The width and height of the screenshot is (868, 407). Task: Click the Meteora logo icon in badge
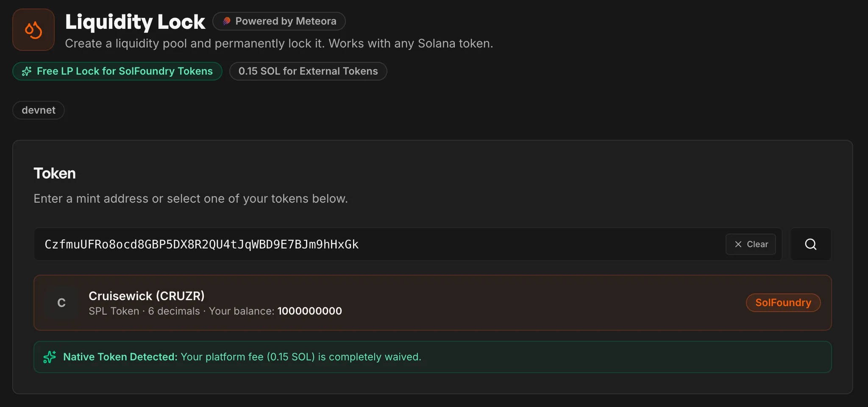(227, 21)
